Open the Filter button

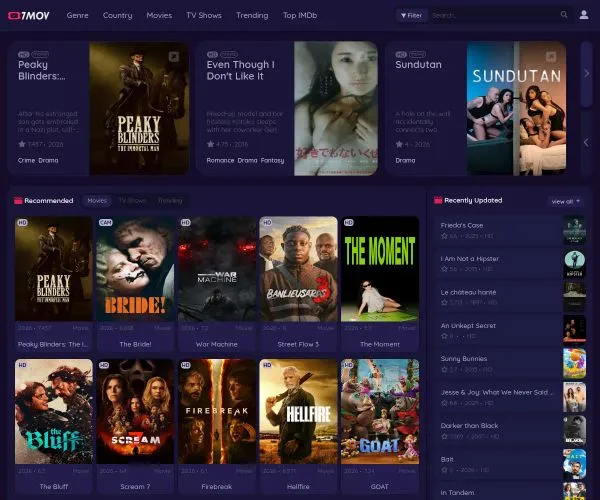[411, 15]
